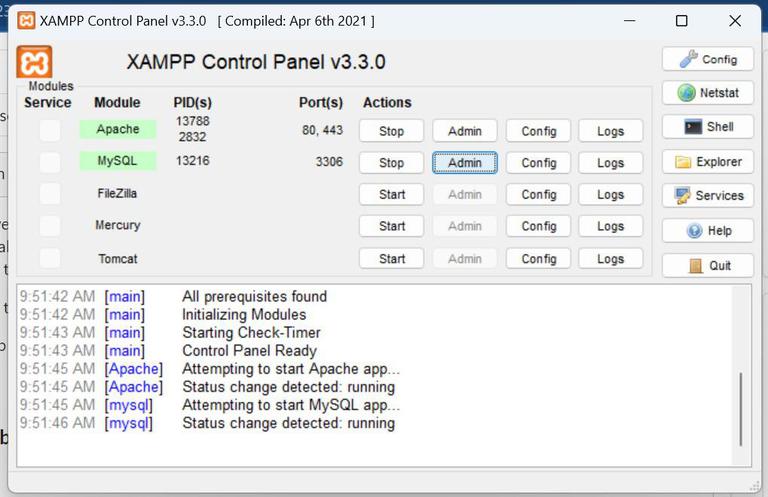
Task: Open MySQL Admin (phpMyAdmin)
Action: tap(465, 163)
